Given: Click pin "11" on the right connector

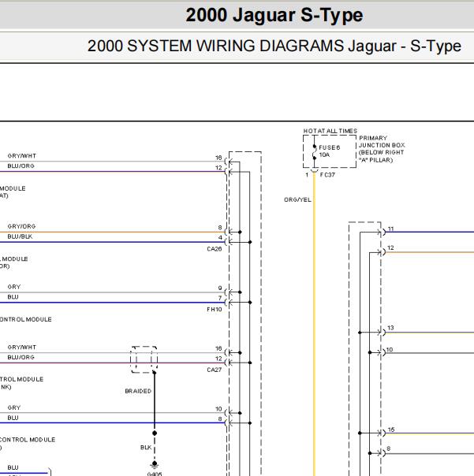Looking at the screenshot, I should coord(390,229).
